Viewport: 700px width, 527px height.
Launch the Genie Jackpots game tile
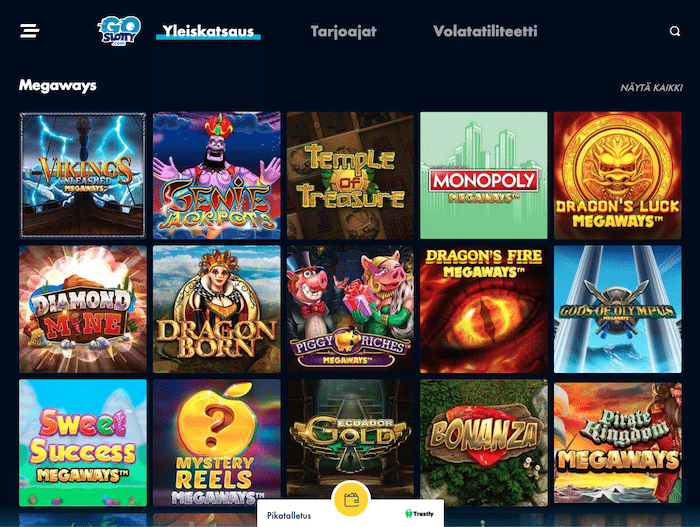point(217,175)
